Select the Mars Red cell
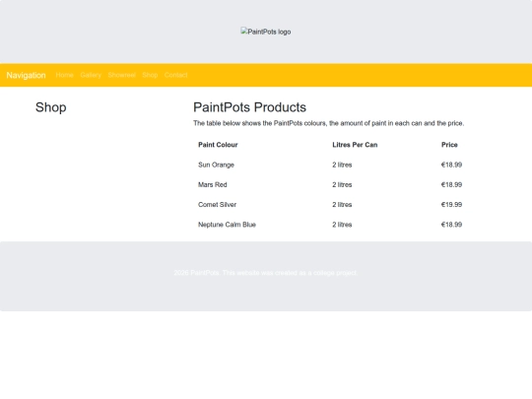 click(213, 185)
